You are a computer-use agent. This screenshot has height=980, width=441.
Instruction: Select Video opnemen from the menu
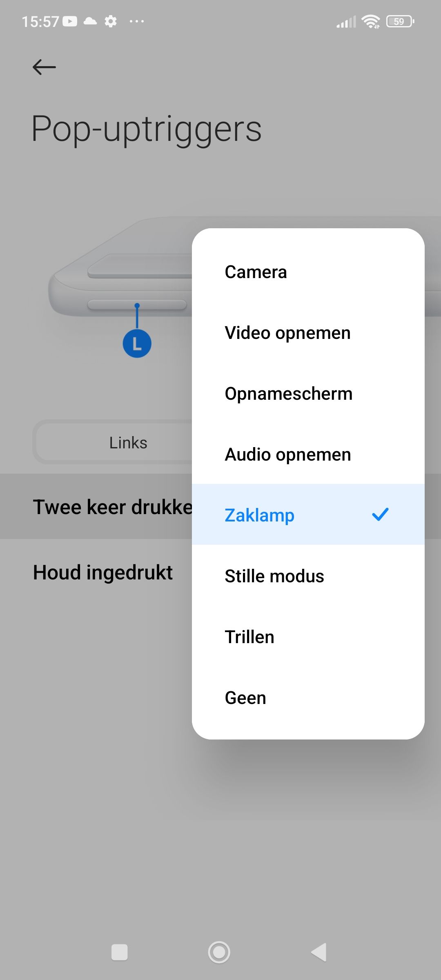pos(308,332)
